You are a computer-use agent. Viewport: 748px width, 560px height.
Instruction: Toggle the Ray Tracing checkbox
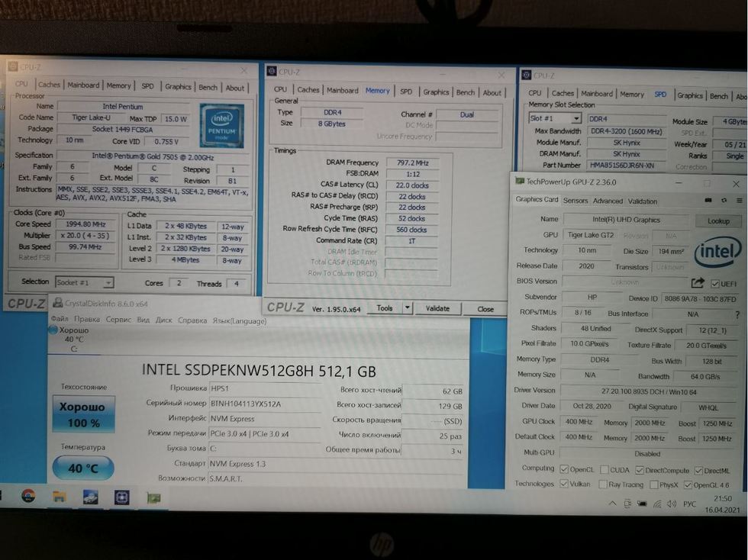(x=604, y=484)
